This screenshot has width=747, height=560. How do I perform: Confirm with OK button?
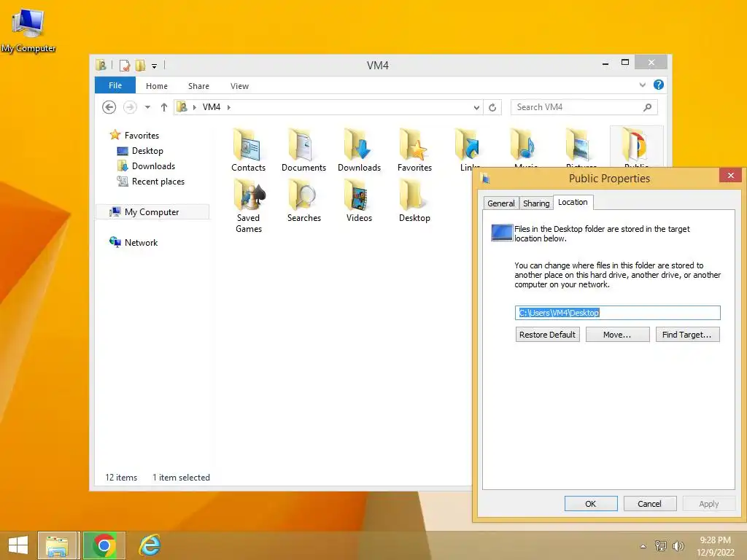click(591, 504)
